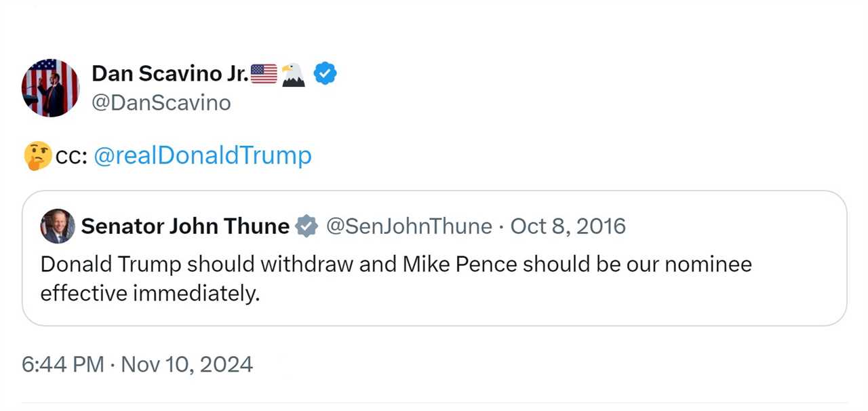Viewport: 868px width, 411px height.
Task: Click the gray verified badge next to John Thune
Action: (x=307, y=226)
